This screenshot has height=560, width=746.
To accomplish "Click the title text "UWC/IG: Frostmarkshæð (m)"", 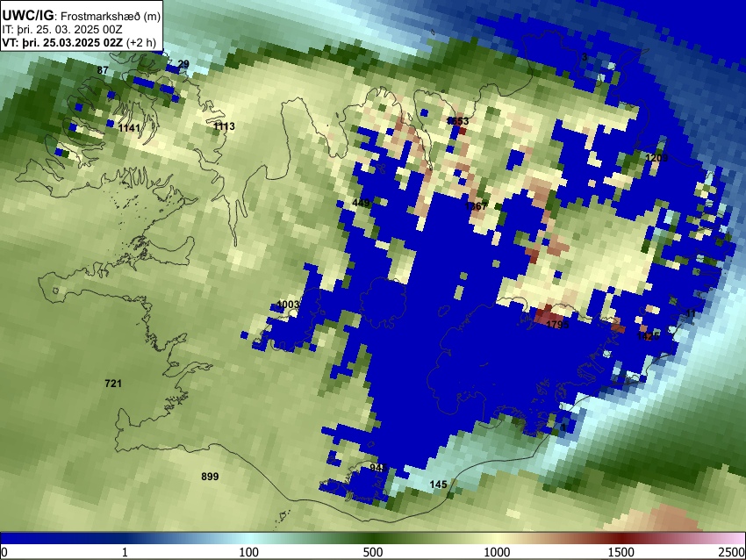I will point(82,16).
